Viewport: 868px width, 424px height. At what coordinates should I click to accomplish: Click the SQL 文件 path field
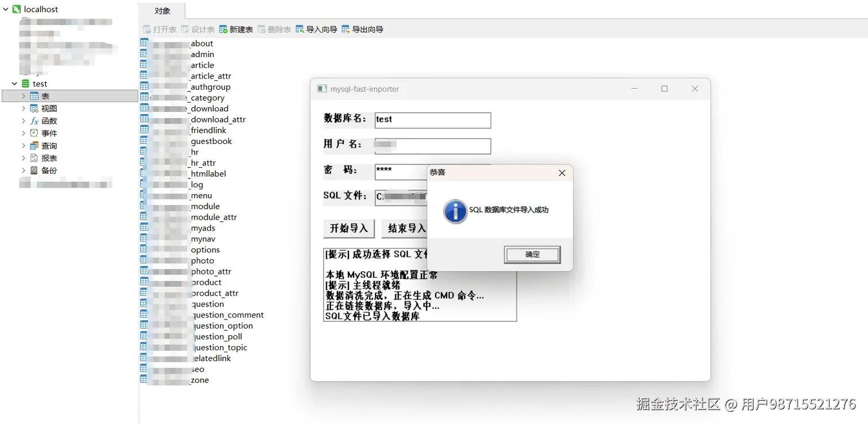[401, 198]
